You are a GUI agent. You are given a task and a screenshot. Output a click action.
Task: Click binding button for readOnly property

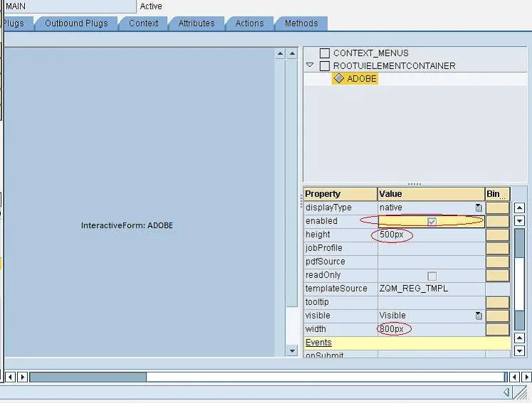pyautogui.click(x=497, y=275)
